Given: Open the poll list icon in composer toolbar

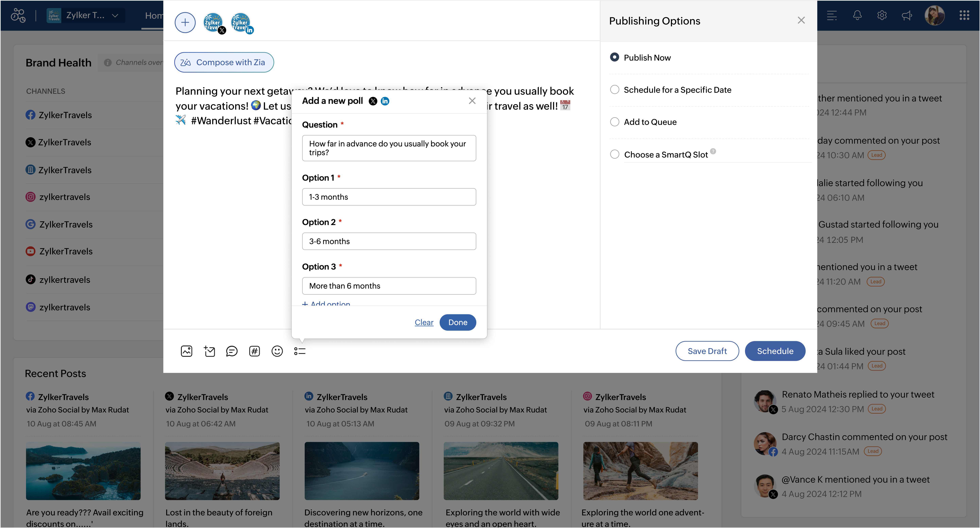Looking at the screenshot, I should click(x=299, y=351).
